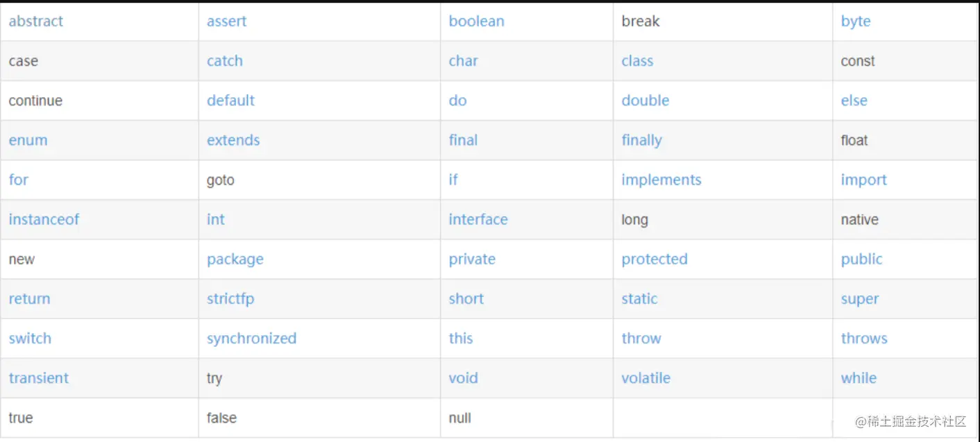Open the finally keyword link
The height and width of the screenshot is (442, 980).
641,140
